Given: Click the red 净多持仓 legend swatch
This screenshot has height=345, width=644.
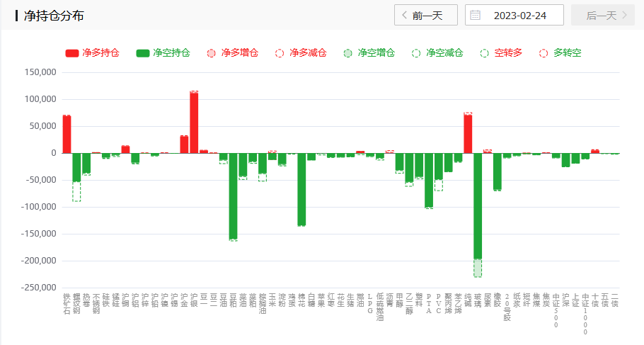Looking at the screenshot, I should [72, 53].
